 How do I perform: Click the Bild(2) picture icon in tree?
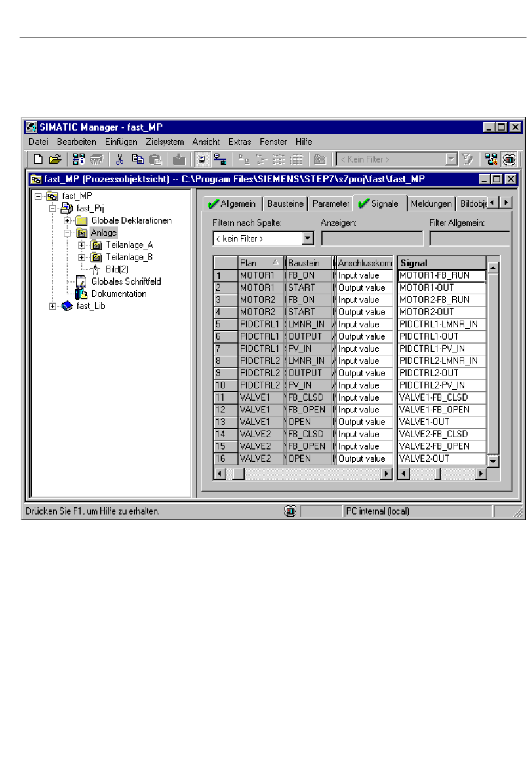(96, 270)
